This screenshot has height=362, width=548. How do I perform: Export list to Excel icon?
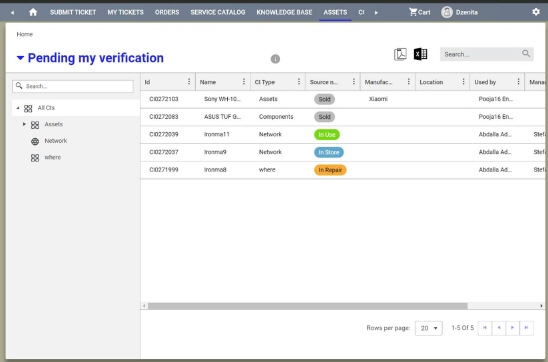pyautogui.click(x=420, y=54)
